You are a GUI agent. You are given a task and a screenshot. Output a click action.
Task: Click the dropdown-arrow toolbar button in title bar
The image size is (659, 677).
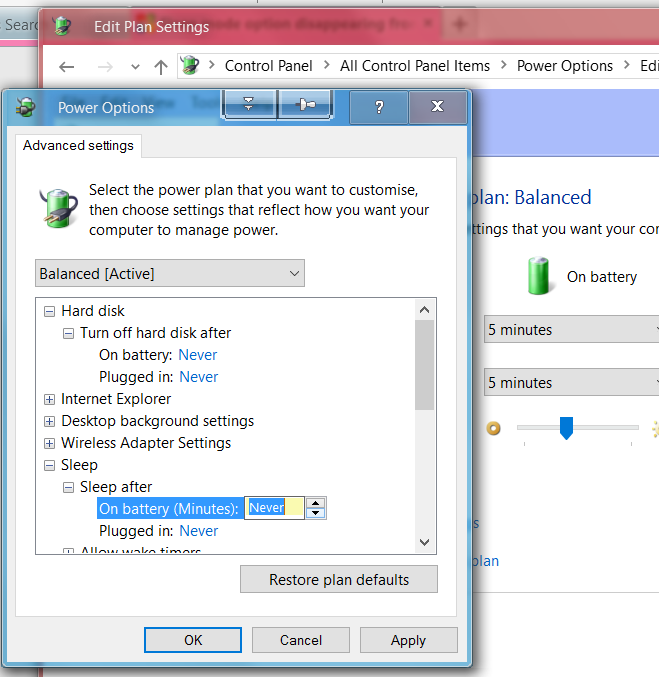pyautogui.click(x=248, y=104)
